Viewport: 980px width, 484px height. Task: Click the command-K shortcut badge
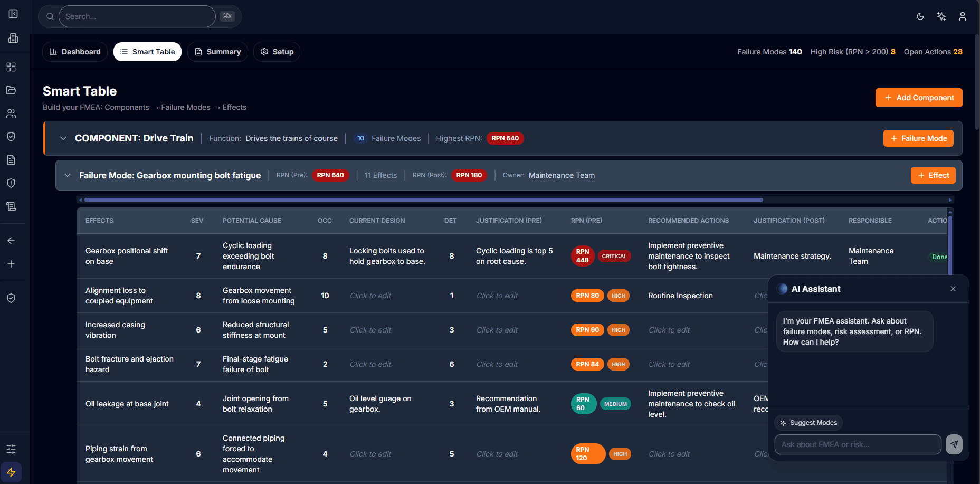pos(227,16)
